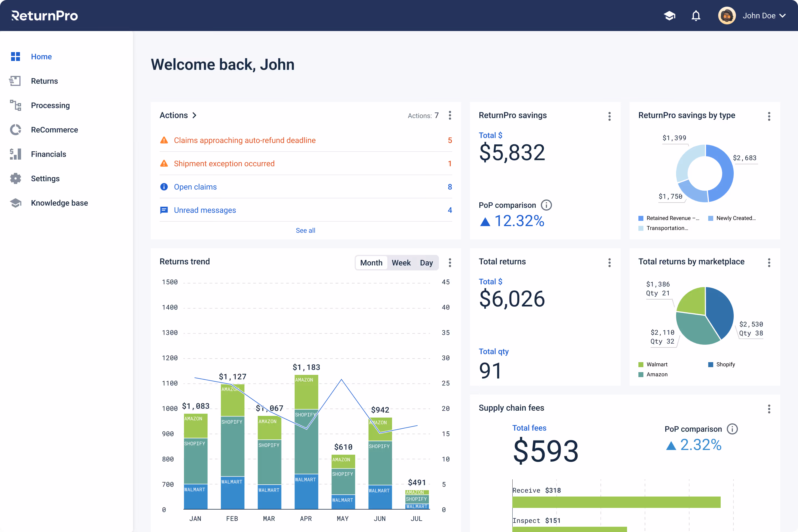Open the Returns section in the sidebar
This screenshot has width=798, height=532.
coord(44,81)
